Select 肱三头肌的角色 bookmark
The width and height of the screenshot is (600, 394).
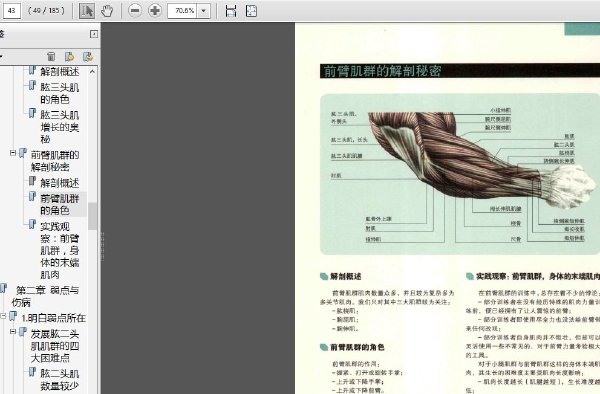pyautogui.click(x=60, y=93)
